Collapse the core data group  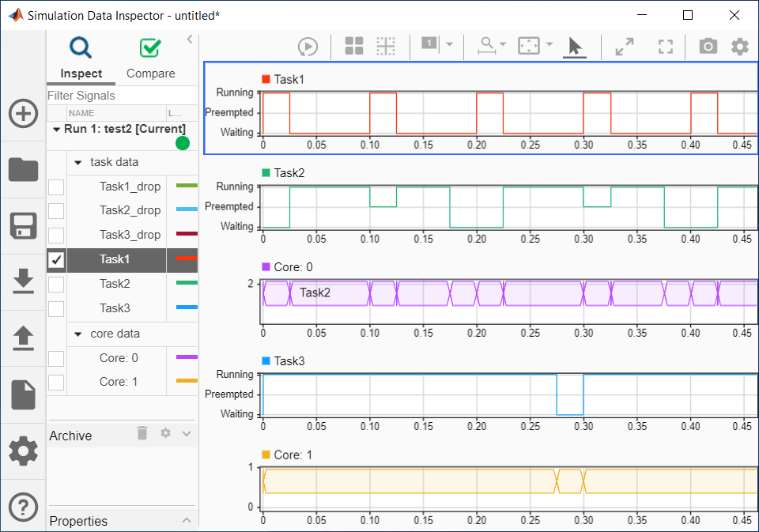[x=78, y=334]
